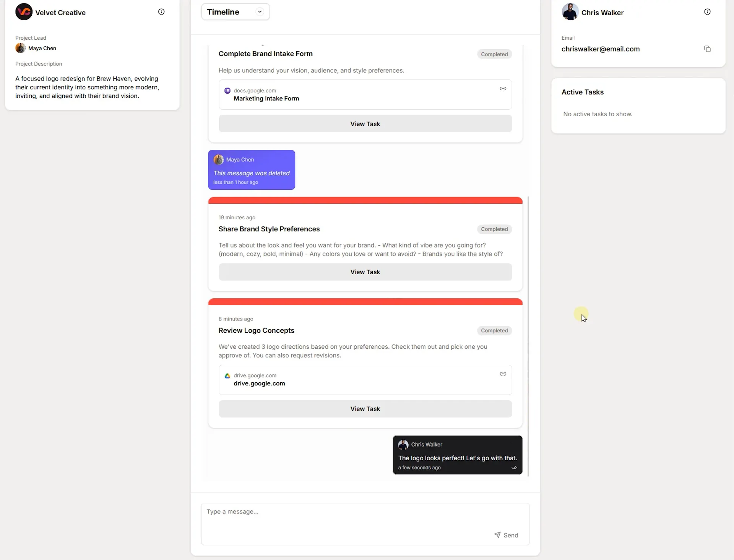
Task: Open Velvet Creative info icon
Action: point(161,12)
